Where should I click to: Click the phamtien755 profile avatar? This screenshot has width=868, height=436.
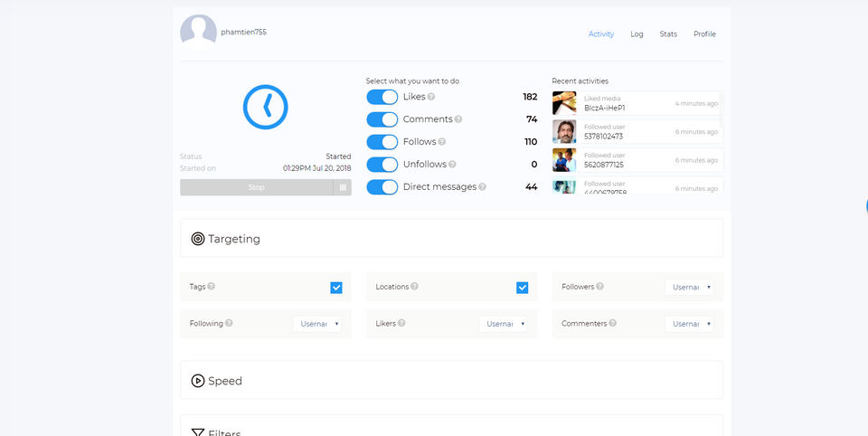pyautogui.click(x=198, y=33)
